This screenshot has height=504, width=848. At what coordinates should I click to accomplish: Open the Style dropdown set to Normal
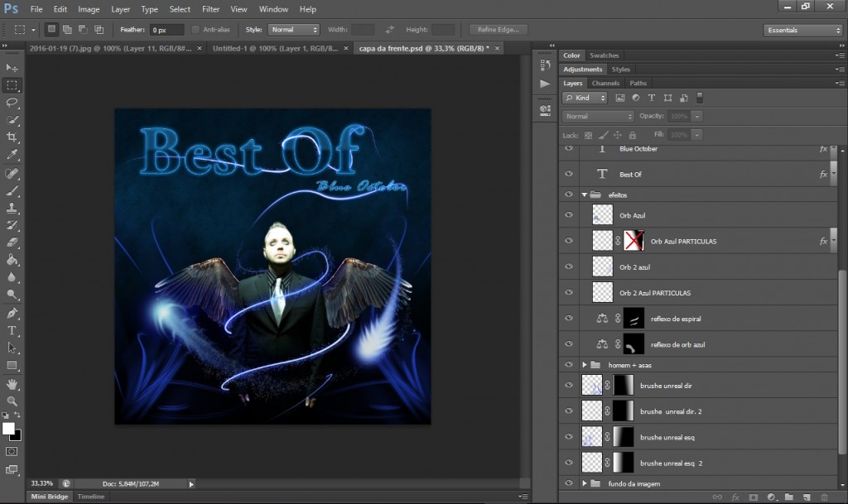coord(294,30)
